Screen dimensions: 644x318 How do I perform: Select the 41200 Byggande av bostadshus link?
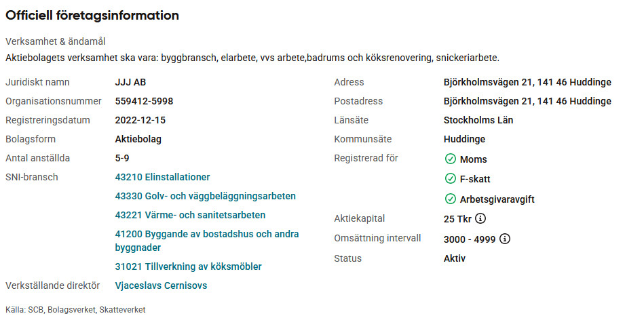coord(207,234)
